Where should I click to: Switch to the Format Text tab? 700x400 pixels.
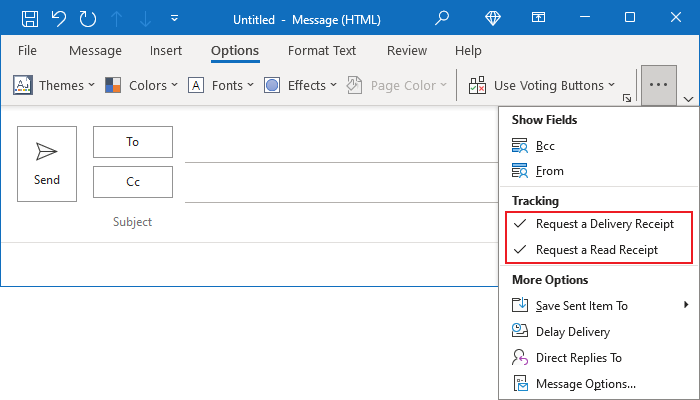coord(322,51)
